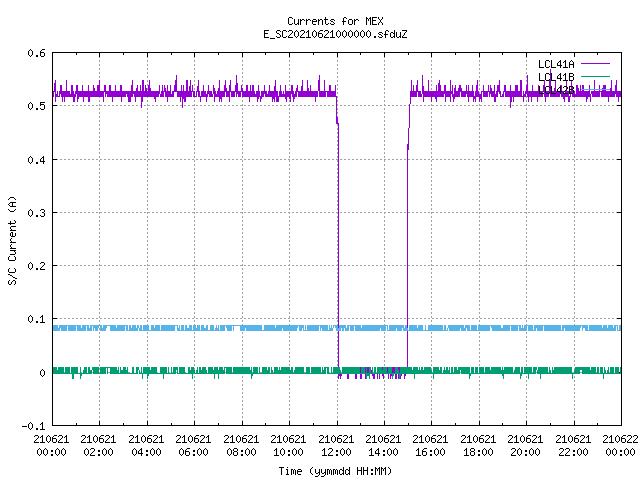Click the y-axis tick value 0.6
This screenshot has width=640, height=480.
(x=36, y=53)
